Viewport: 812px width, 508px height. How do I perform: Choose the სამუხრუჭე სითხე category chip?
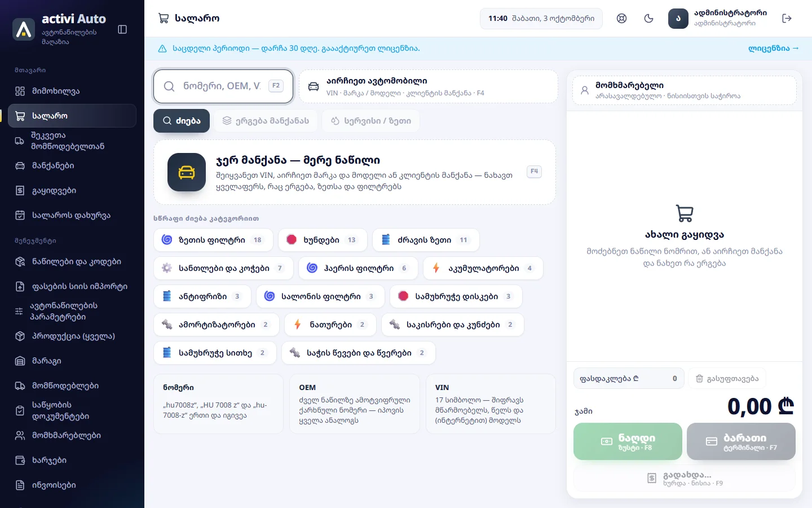(215, 353)
